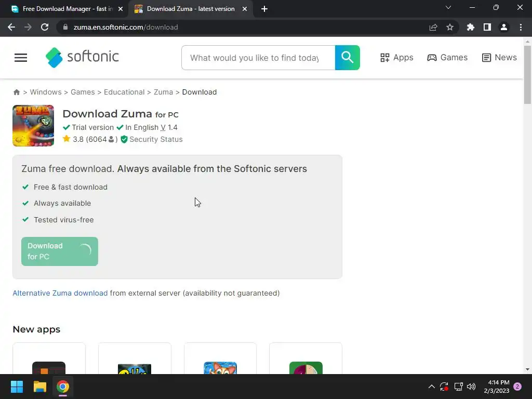This screenshot has width=532, height=399.
Task: Open notification center badge with 2
Action: (517, 387)
